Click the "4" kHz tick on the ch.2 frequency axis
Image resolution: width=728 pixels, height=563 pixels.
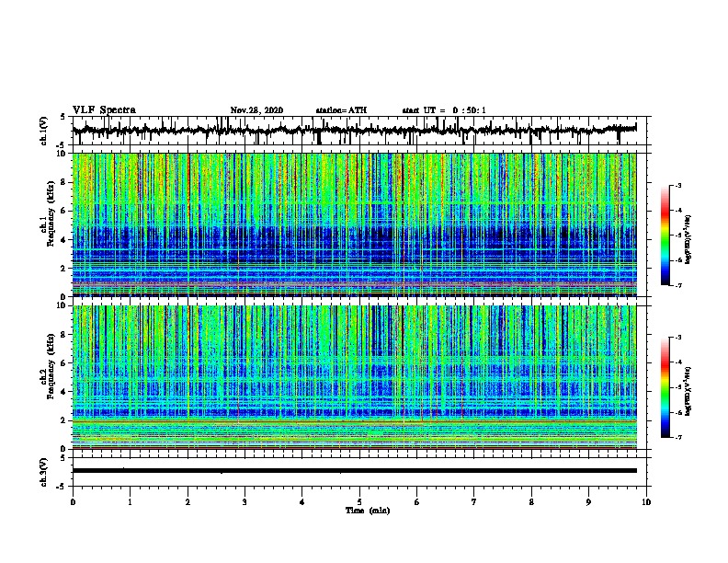click(64, 392)
